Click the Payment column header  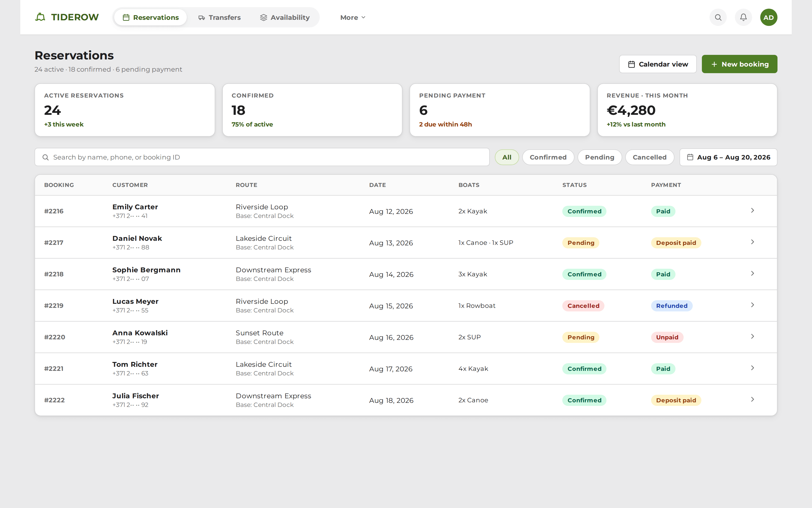pyautogui.click(x=666, y=185)
